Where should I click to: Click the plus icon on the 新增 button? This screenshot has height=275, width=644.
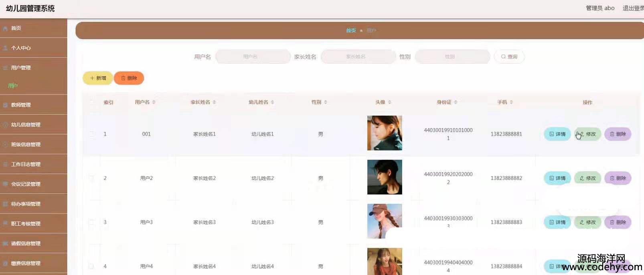pos(92,78)
